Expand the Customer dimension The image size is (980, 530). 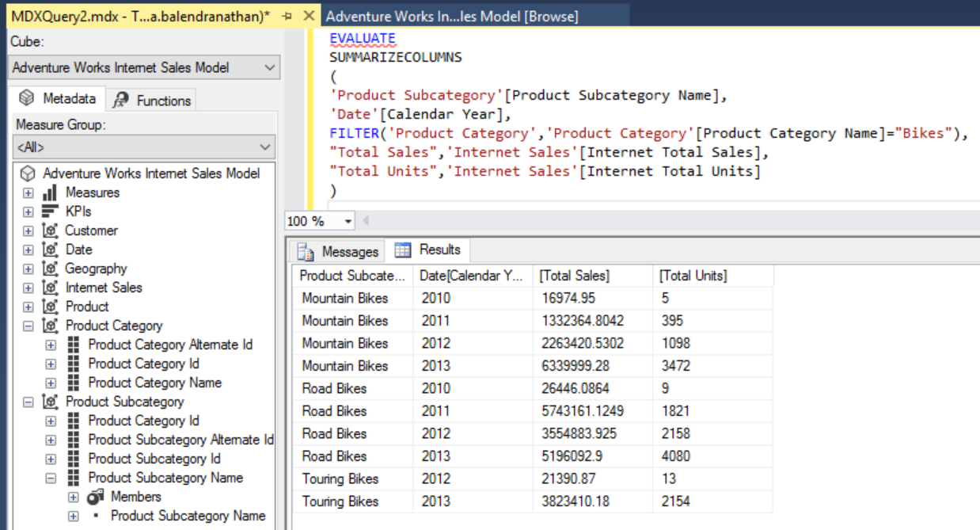[x=28, y=231]
